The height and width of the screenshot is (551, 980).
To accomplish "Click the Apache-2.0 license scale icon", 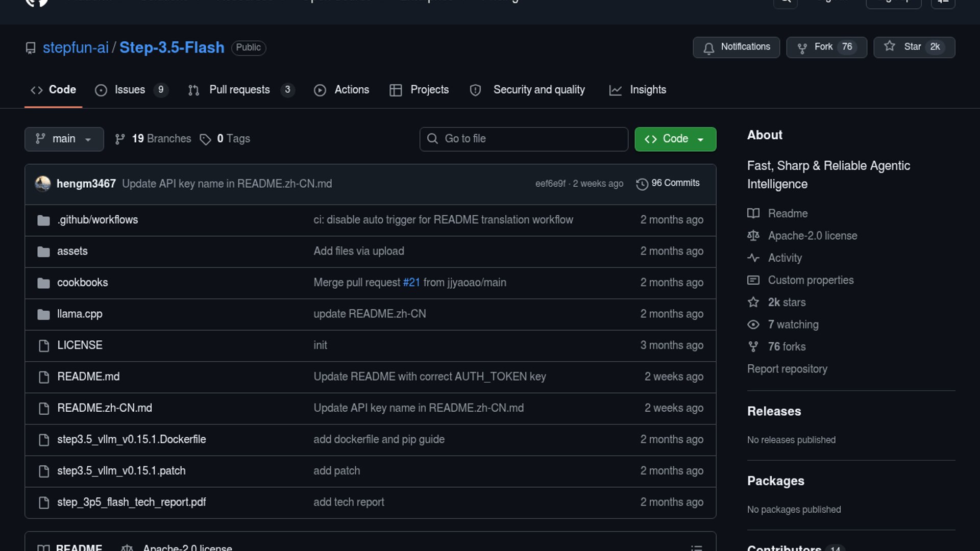I will [x=753, y=236].
